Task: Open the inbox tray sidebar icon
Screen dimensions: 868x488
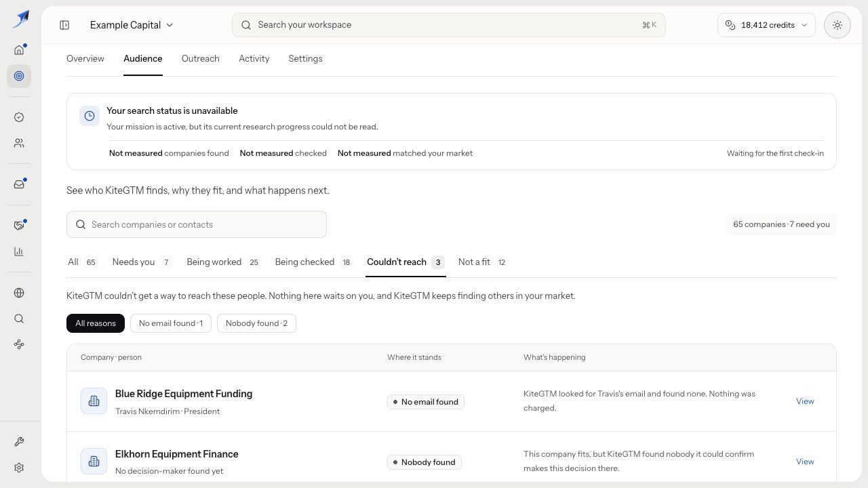Action: [x=19, y=184]
